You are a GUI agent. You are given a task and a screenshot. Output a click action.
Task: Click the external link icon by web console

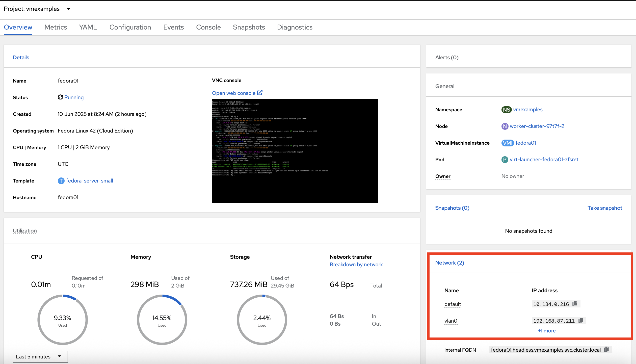(x=260, y=93)
